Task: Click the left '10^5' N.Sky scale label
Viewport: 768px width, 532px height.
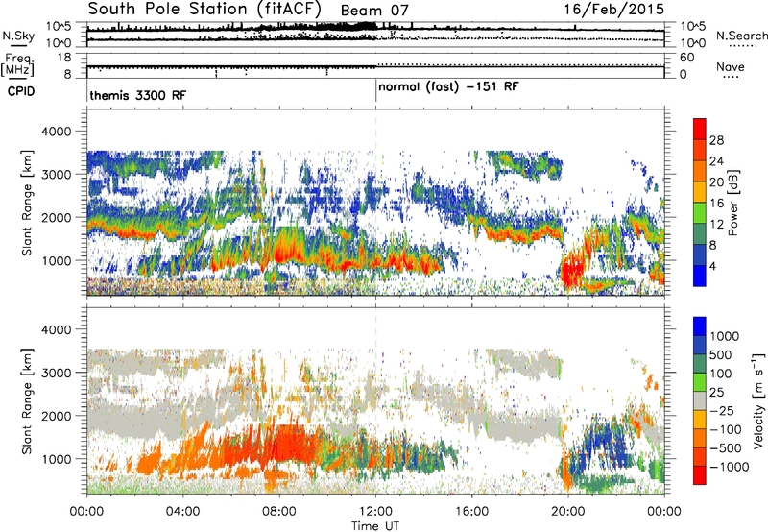Action: pos(60,27)
